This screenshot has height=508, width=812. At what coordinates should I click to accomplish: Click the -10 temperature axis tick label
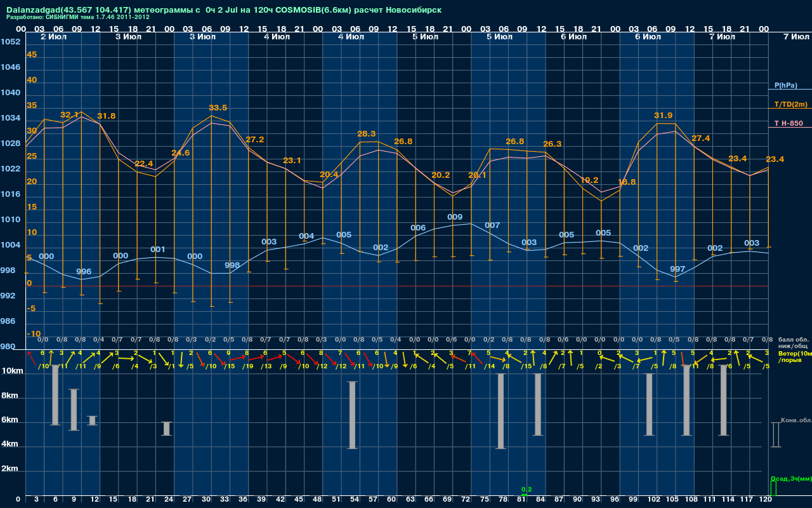pos(34,334)
